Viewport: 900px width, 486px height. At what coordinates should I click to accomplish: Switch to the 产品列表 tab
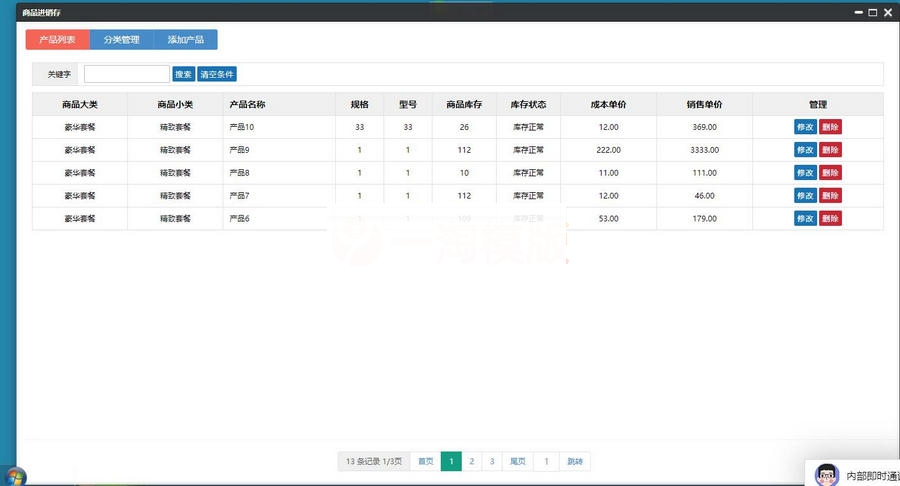pyautogui.click(x=57, y=40)
